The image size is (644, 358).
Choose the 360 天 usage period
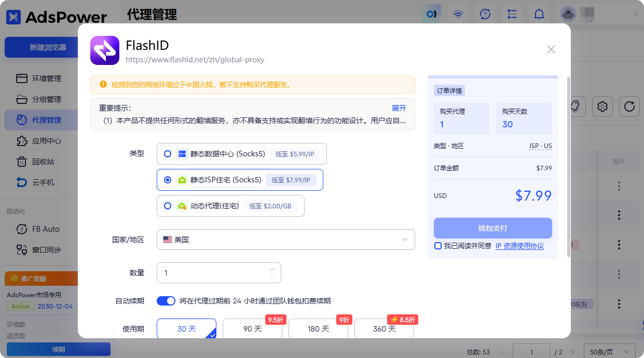[x=384, y=329]
